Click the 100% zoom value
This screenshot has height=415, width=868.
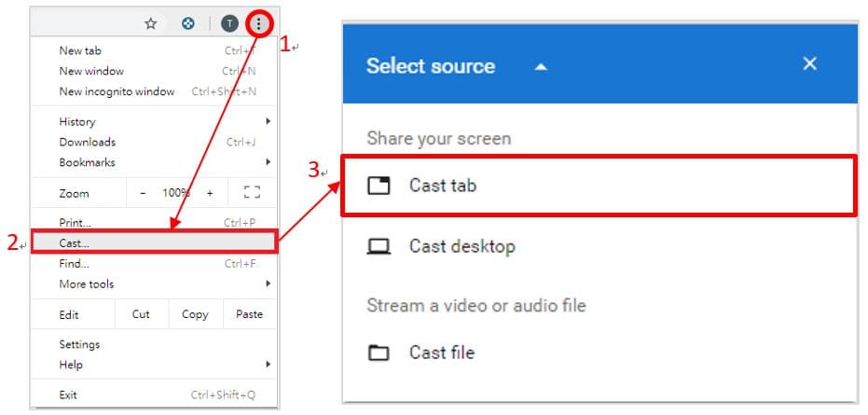coord(175,193)
